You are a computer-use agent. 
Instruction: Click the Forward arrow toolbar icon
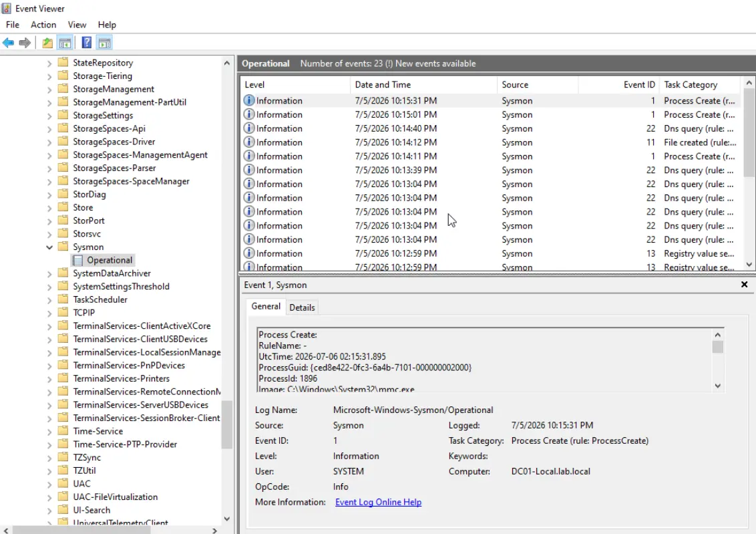click(x=25, y=43)
